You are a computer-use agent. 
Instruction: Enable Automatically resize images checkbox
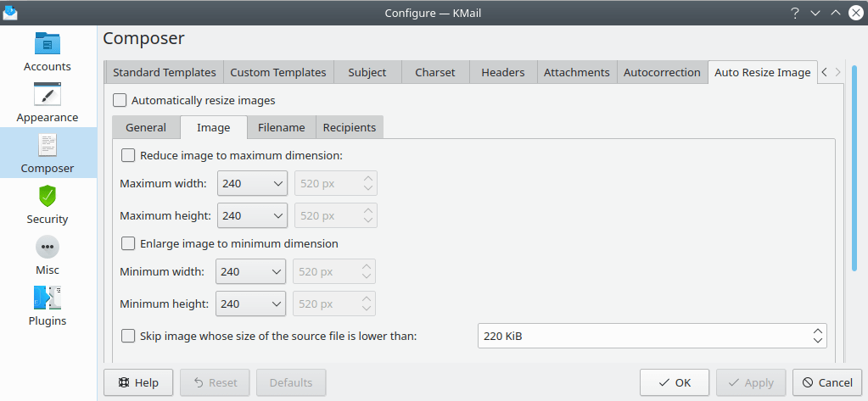pyautogui.click(x=120, y=100)
